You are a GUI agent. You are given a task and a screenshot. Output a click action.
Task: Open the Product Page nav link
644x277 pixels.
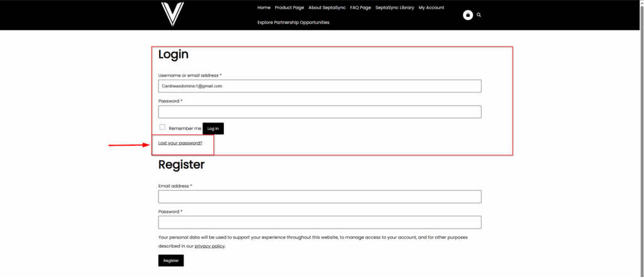click(289, 8)
